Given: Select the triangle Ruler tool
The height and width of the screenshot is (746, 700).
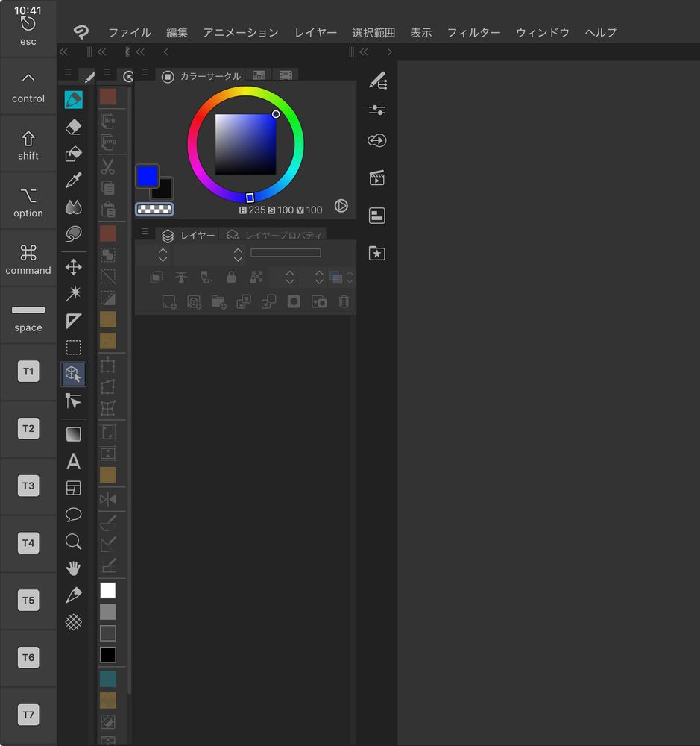Looking at the screenshot, I should (x=73, y=321).
